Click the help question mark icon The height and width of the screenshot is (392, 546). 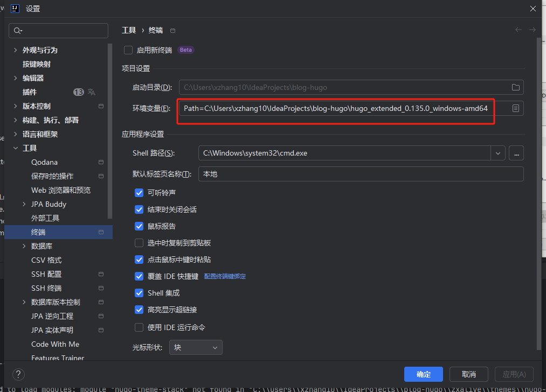click(x=18, y=374)
